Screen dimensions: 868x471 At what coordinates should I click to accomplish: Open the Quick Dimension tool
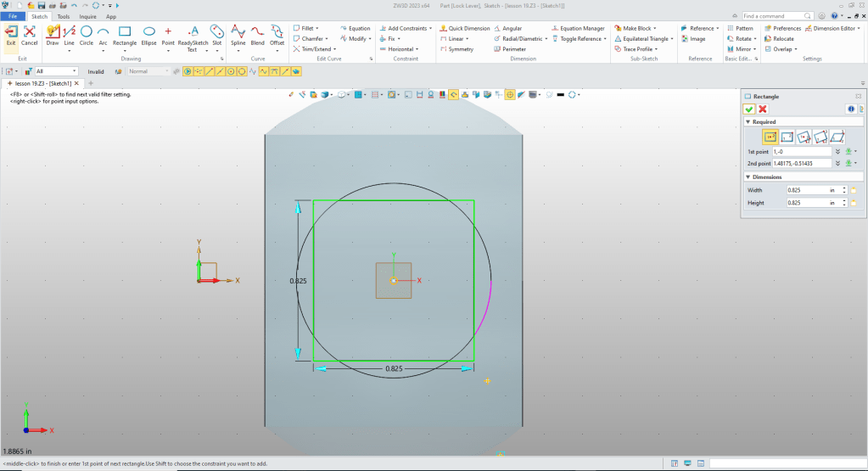tap(468, 28)
